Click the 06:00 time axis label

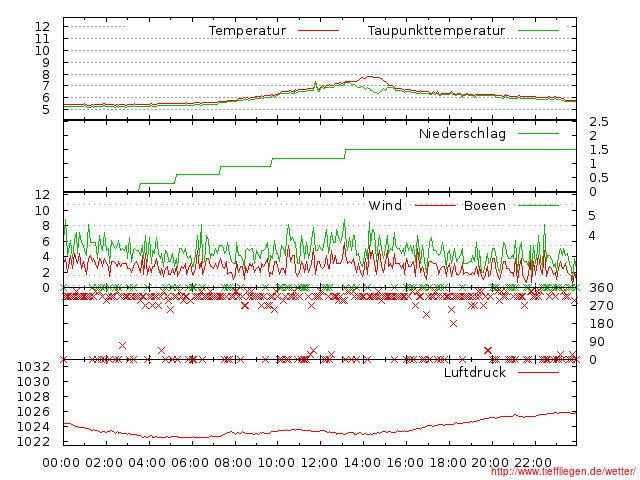[190, 463]
